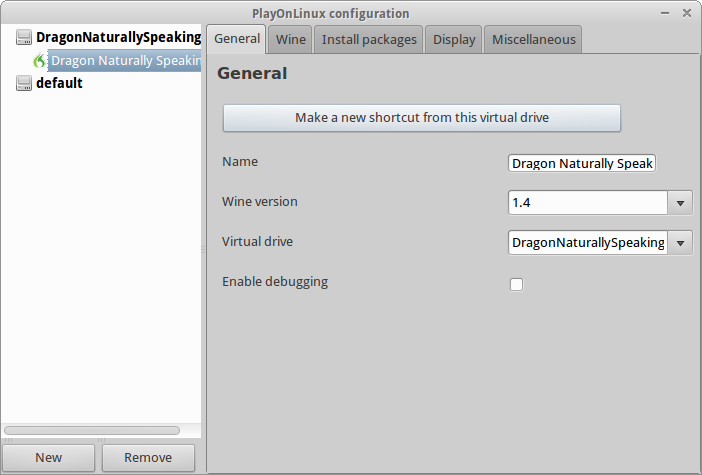
Task: Open the Wine version dropdown arrow
Action: tap(681, 203)
